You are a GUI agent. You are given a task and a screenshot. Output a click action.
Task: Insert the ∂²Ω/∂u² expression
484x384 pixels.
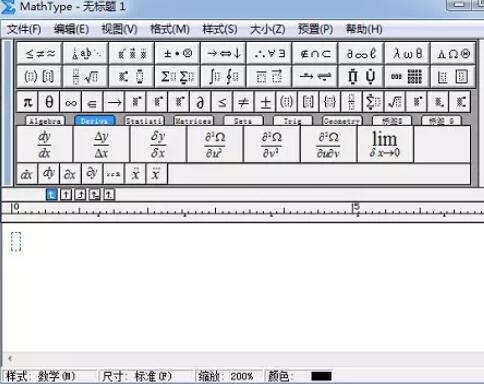[215, 144]
